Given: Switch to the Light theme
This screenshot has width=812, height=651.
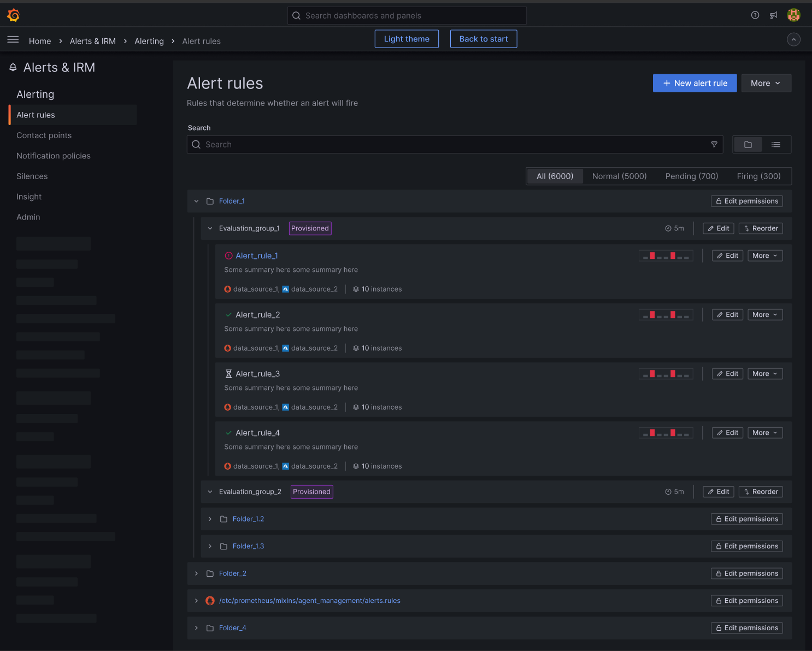Looking at the screenshot, I should [x=407, y=39].
